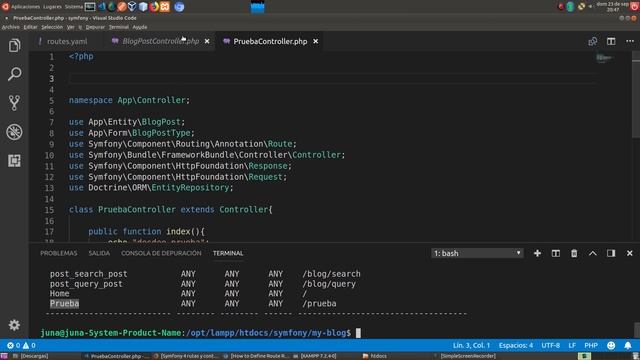Screen dimensions: 640x360
Task: Open notifications bell in status bar
Action: (628, 345)
